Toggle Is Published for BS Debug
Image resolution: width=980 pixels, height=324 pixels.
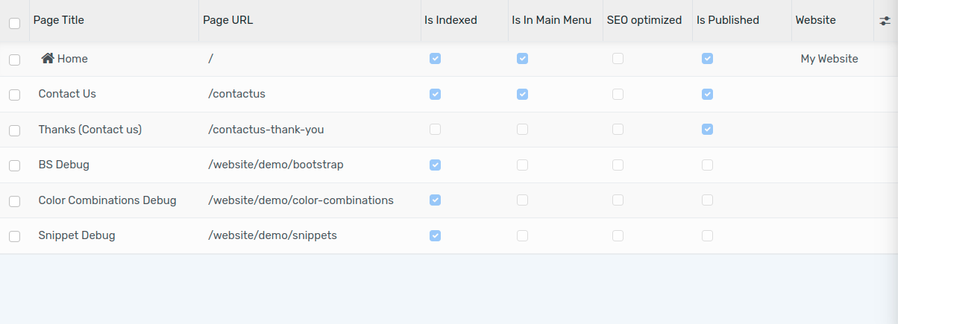point(707,165)
